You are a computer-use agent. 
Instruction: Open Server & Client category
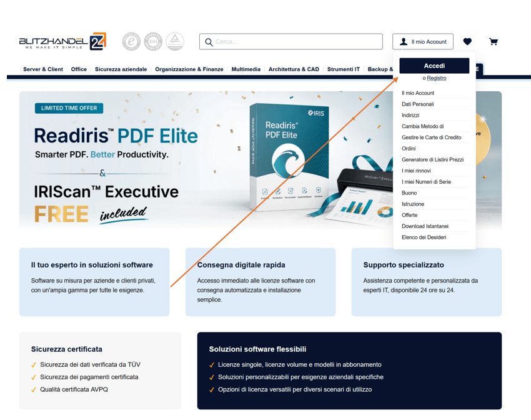point(43,69)
